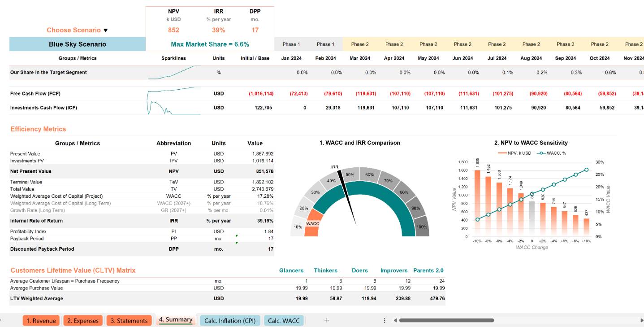
Task: Click the Parents 2.0 column header
Action: tap(428, 270)
